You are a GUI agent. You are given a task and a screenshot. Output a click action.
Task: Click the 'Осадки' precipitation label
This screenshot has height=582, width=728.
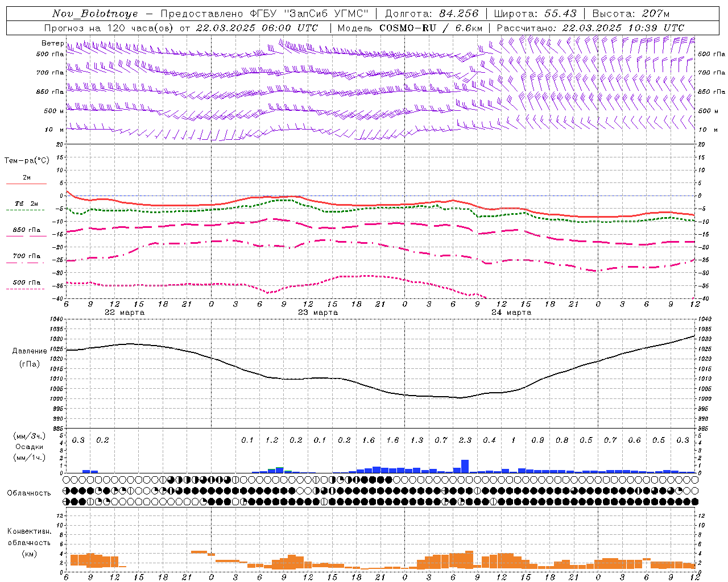29,447
